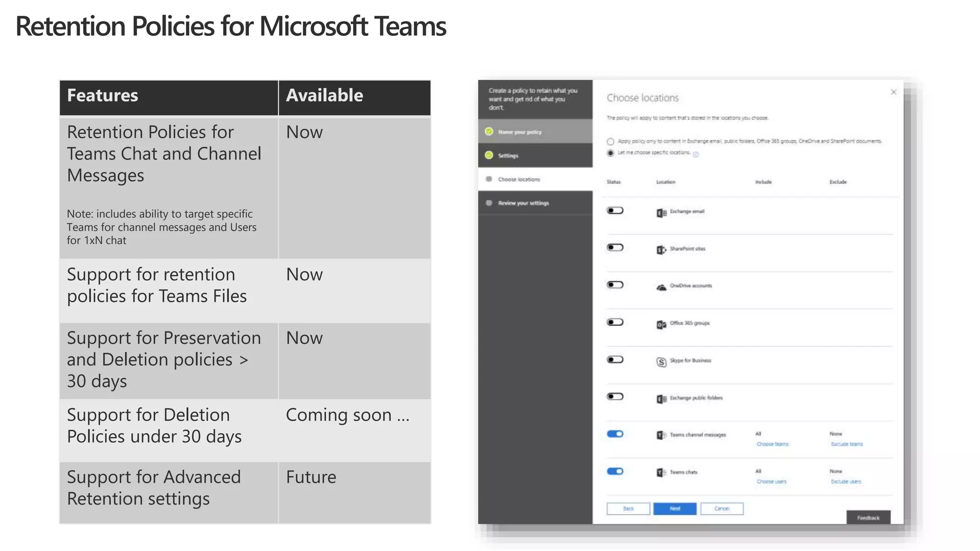This screenshot has width=980, height=551.
Task: Enable Skype for Business toggle
Action: tap(615, 359)
